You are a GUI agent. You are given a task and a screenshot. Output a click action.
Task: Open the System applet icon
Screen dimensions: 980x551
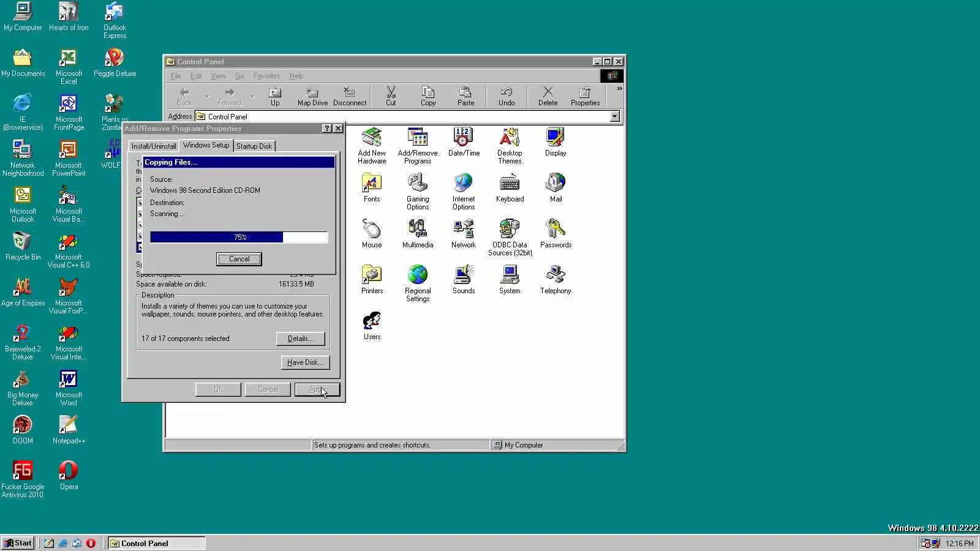coord(510,280)
